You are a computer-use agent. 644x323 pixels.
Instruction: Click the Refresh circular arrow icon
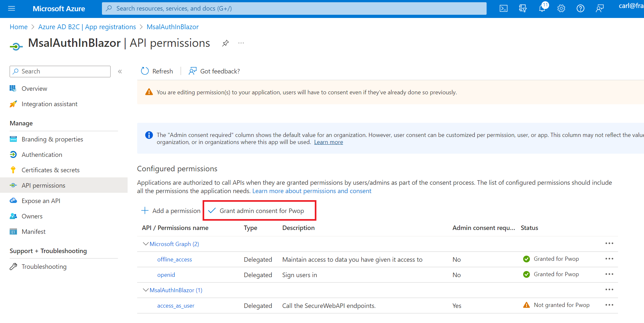145,71
